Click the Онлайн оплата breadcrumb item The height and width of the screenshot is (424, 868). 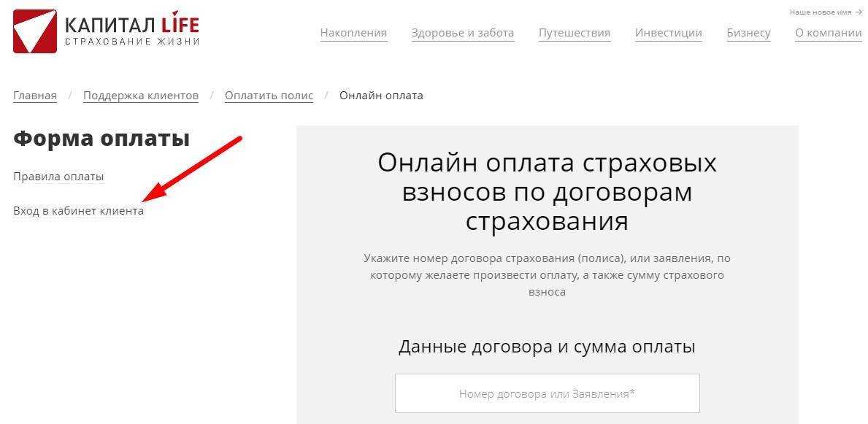(381, 96)
